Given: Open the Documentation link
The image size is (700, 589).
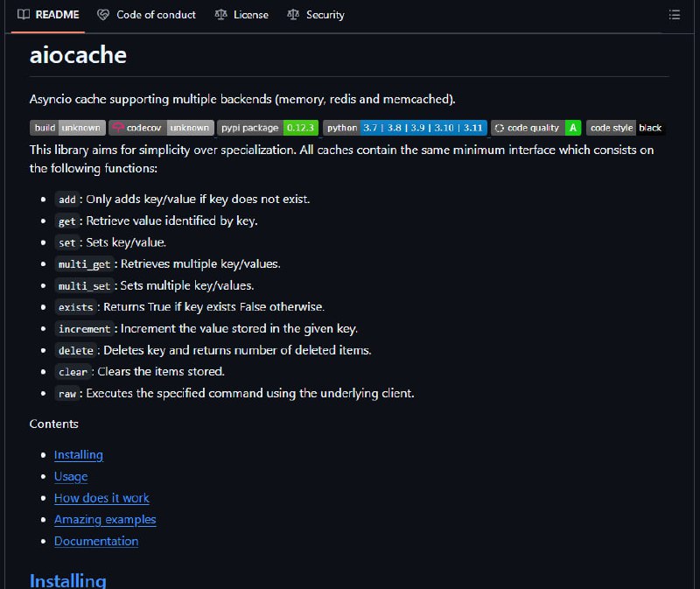Looking at the screenshot, I should [96, 541].
